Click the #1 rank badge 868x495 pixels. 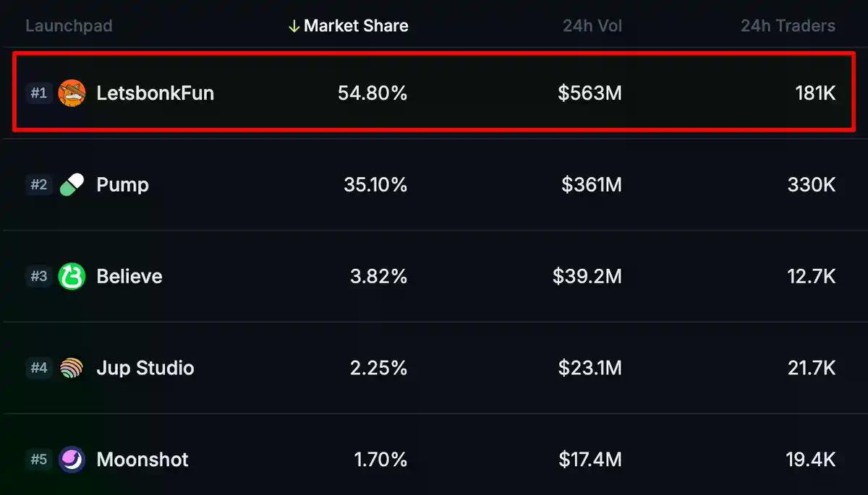[38, 93]
